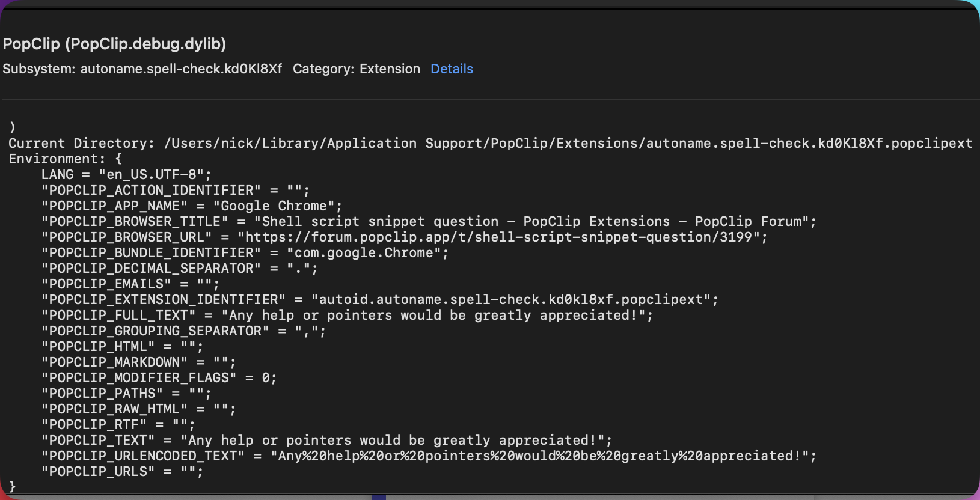Image resolution: width=980 pixels, height=500 pixels.
Task: Select the POPCLIP_FULL_TEXT line
Action: [x=347, y=315]
